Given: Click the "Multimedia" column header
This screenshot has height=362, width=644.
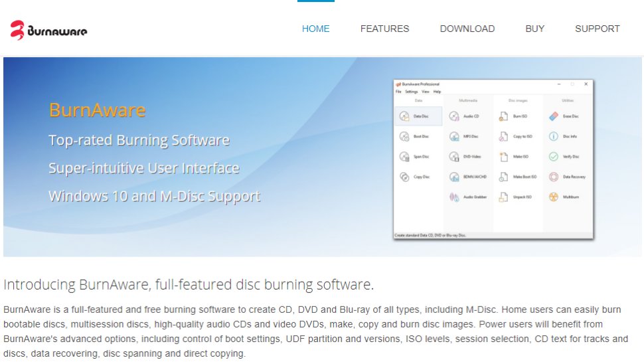Looking at the screenshot, I should (x=468, y=101).
